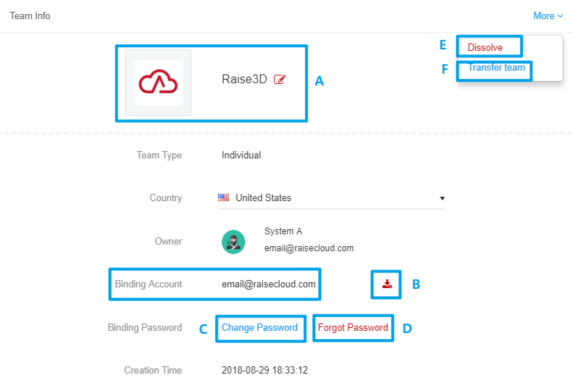Click the United States country selection

pos(263,197)
